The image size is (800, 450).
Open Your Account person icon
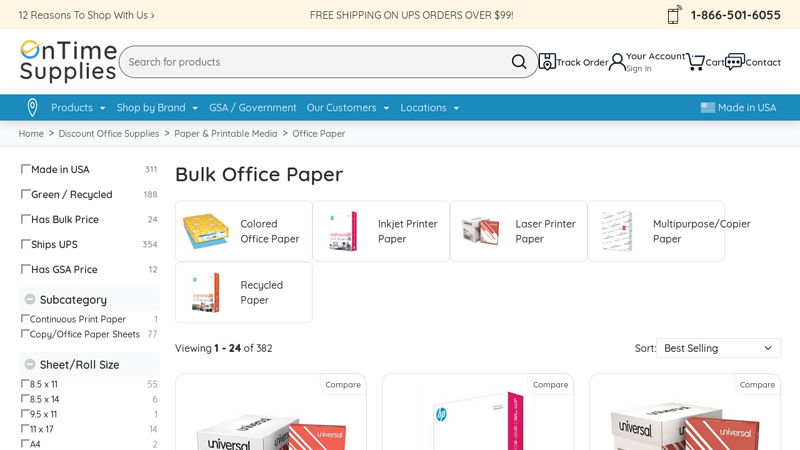tap(617, 62)
